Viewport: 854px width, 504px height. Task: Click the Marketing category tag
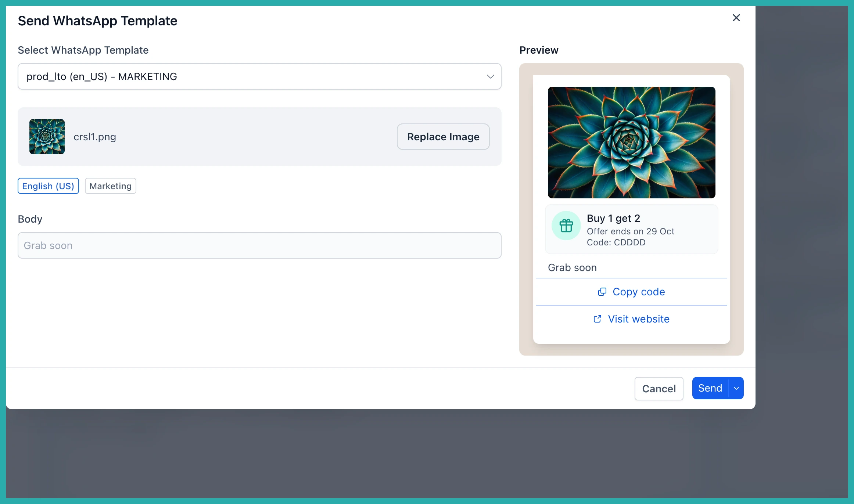[x=111, y=186]
